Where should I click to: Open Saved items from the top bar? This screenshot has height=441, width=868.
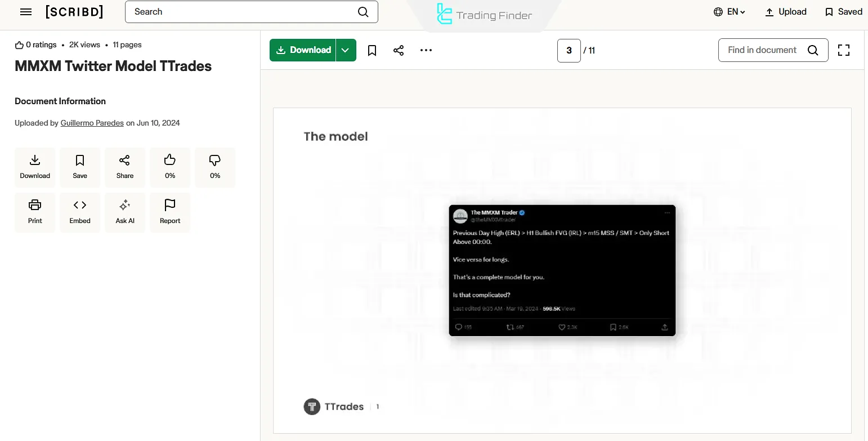(x=843, y=11)
